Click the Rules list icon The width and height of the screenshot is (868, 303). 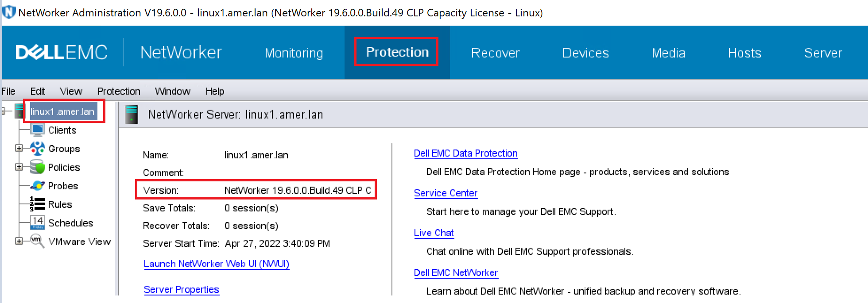(x=38, y=204)
